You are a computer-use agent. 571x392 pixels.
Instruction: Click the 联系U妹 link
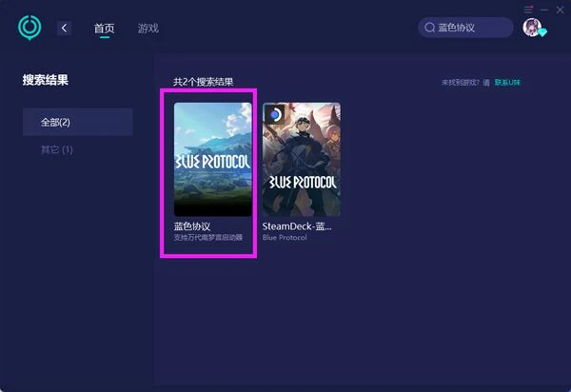[x=509, y=83]
